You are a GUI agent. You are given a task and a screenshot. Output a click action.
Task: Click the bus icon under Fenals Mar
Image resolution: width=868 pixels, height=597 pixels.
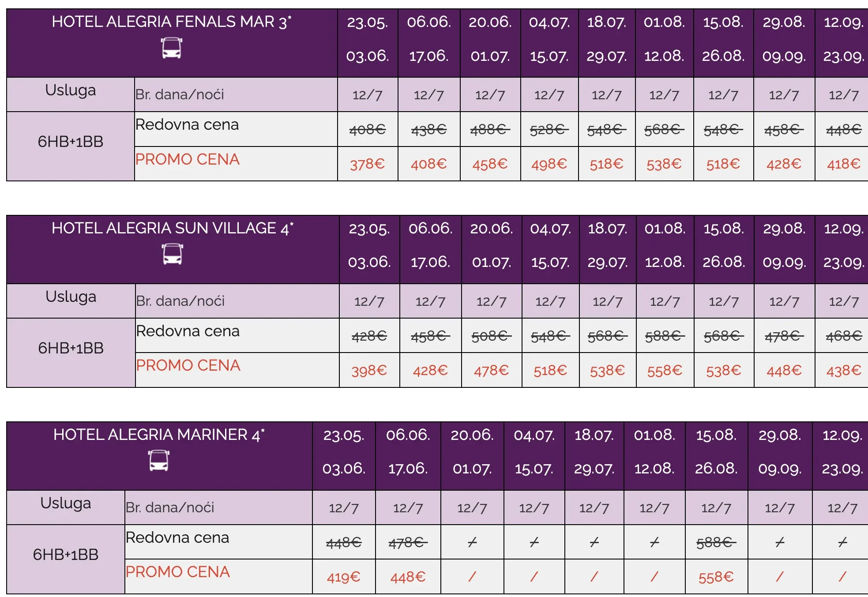[x=172, y=48]
